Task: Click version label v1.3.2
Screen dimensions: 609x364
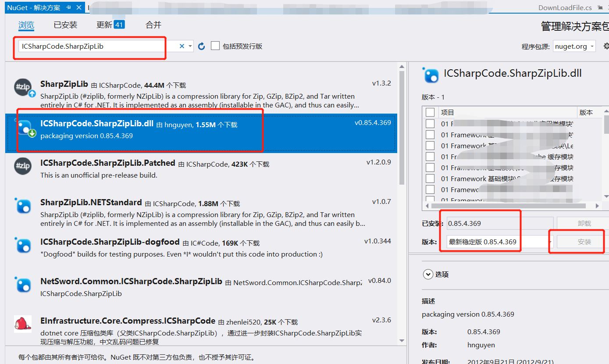Action: click(x=381, y=83)
